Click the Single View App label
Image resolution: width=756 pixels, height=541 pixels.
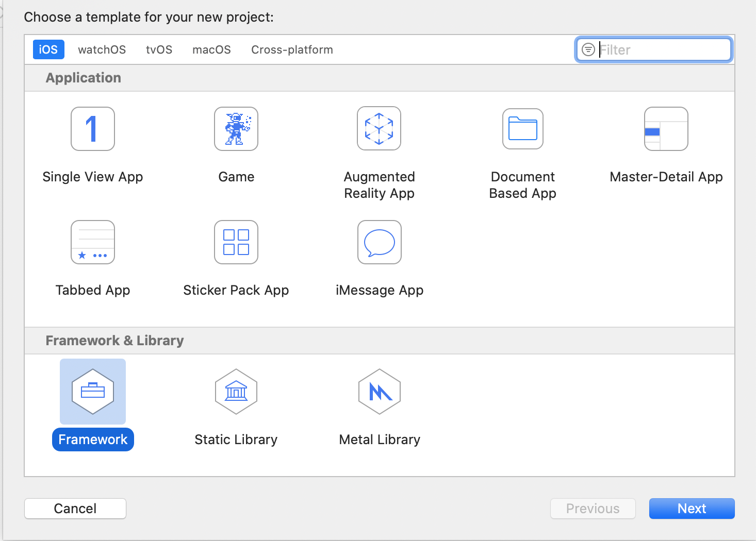(x=93, y=177)
